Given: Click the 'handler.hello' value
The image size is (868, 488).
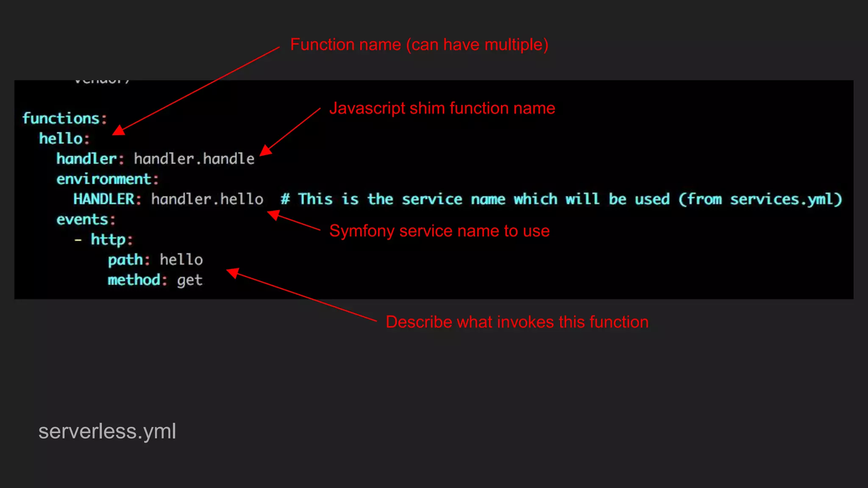Looking at the screenshot, I should (207, 199).
